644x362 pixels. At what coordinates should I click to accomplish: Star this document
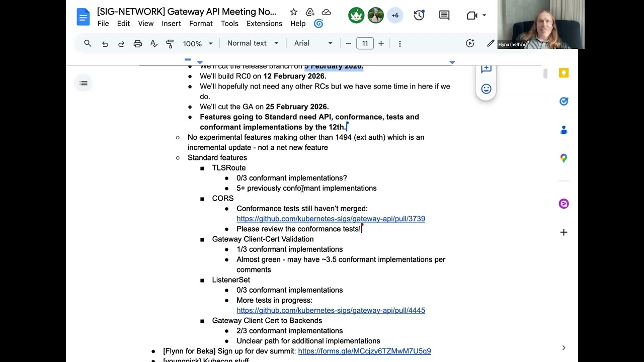tap(293, 12)
